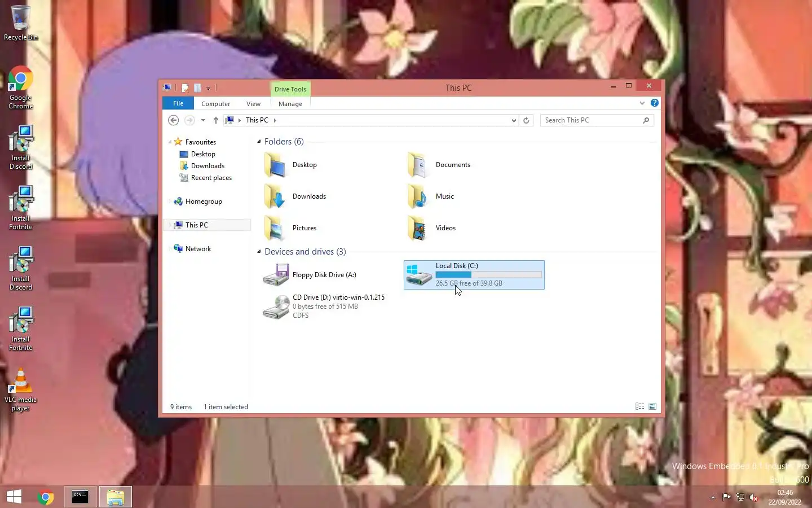Click the network icon in system tray
Image resolution: width=812 pixels, height=508 pixels.
click(x=740, y=497)
